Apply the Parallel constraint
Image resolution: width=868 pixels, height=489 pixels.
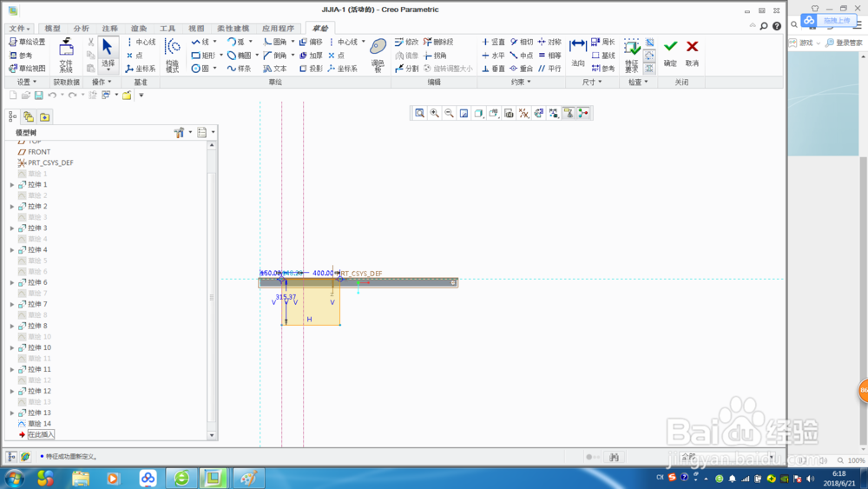[549, 69]
